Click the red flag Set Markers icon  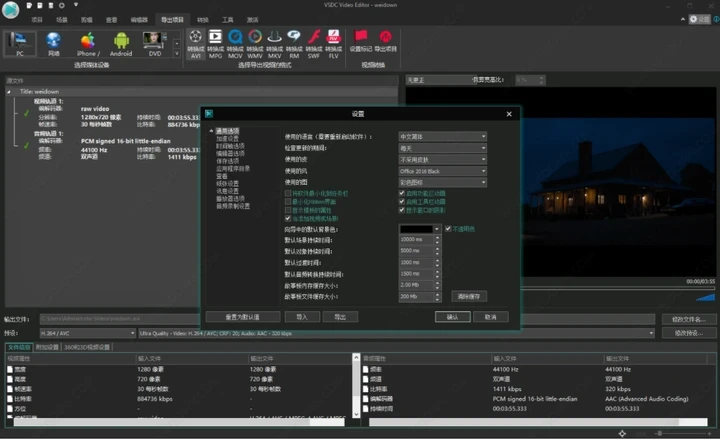pos(361,41)
